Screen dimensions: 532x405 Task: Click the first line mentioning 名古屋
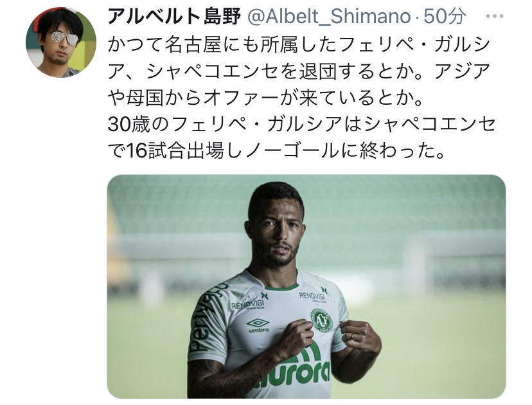click(x=299, y=44)
